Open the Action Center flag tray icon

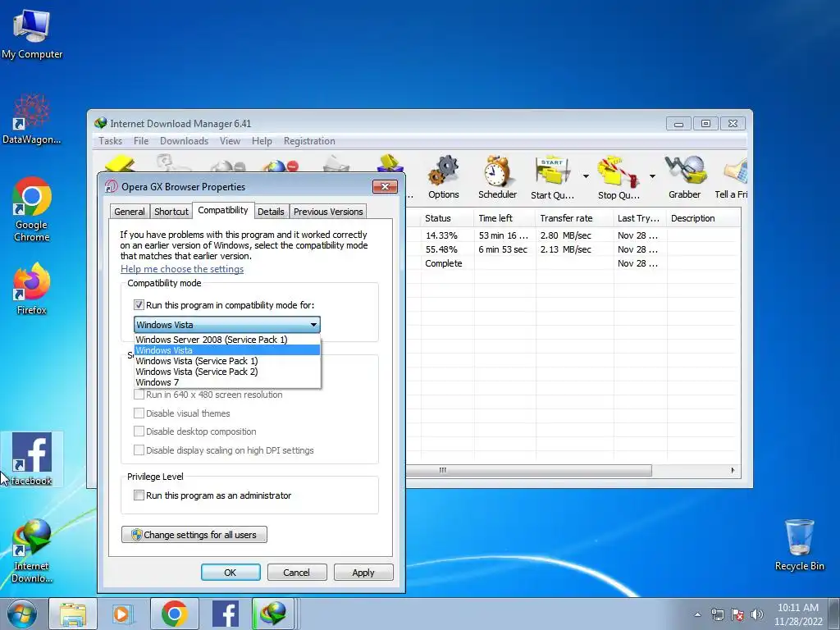(x=737, y=614)
